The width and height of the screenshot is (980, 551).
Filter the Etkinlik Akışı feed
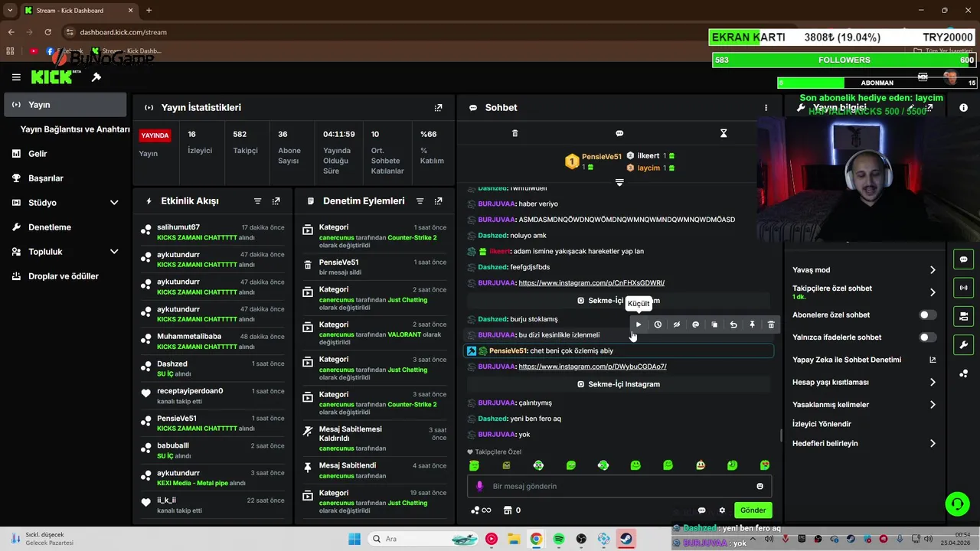[257, 201]
